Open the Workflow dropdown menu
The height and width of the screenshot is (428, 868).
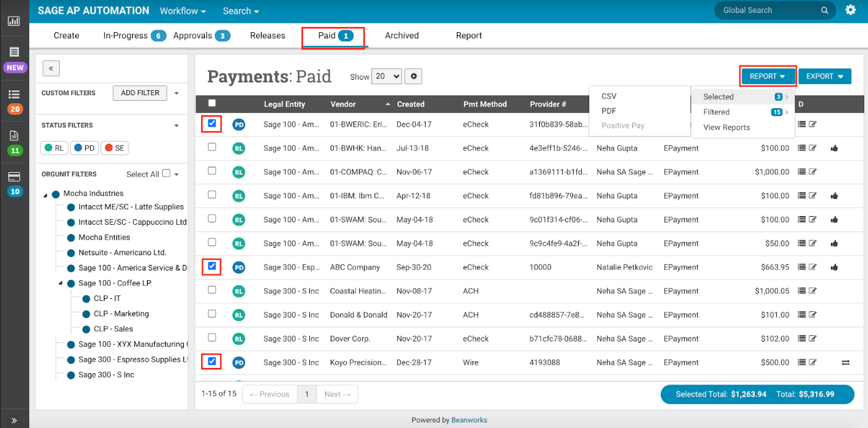183,11
